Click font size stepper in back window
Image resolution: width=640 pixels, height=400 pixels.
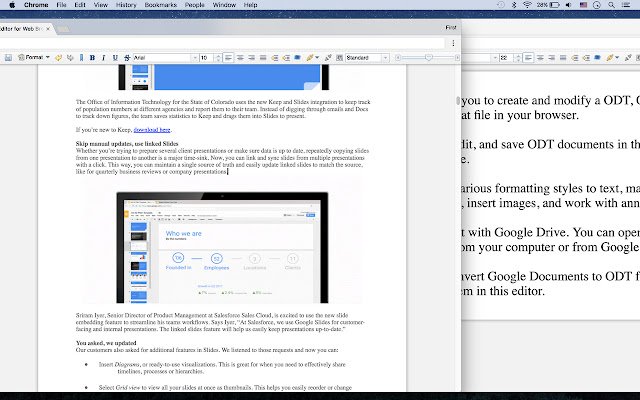coord(518,58)
